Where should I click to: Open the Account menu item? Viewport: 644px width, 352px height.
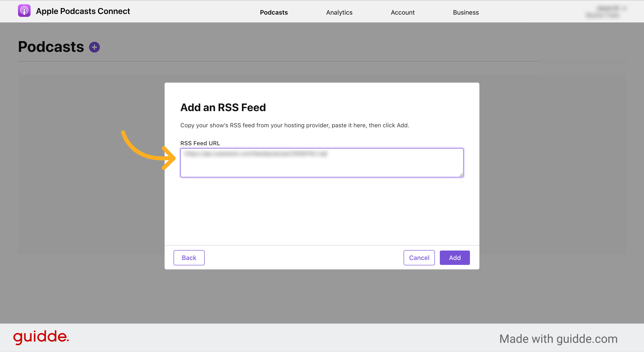pyautogui.click(x=402, y=12)
